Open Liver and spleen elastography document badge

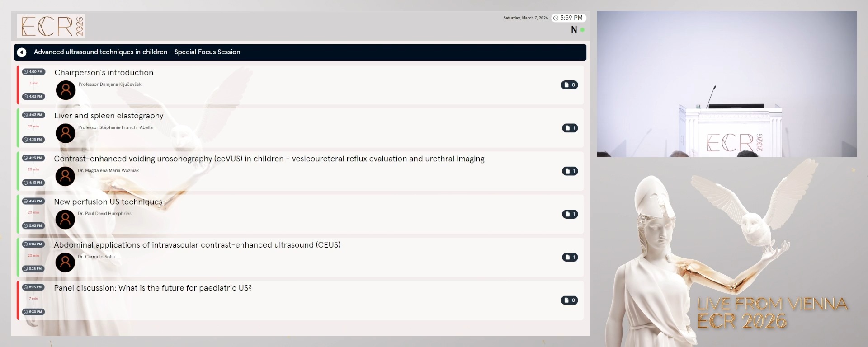coord(570,128)
